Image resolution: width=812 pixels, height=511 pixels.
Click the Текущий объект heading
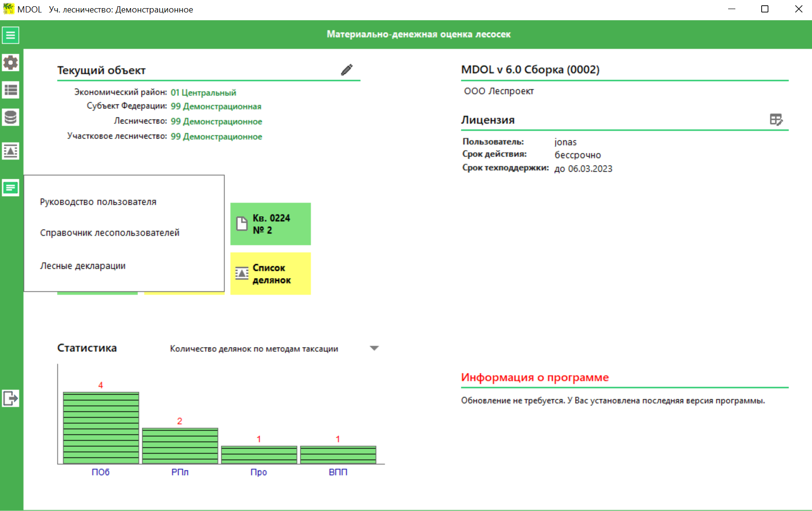[x=102, y=70]
